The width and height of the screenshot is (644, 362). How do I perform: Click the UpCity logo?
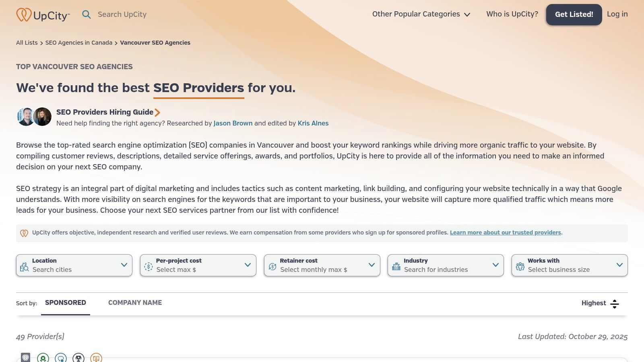[x=43, y=14]
